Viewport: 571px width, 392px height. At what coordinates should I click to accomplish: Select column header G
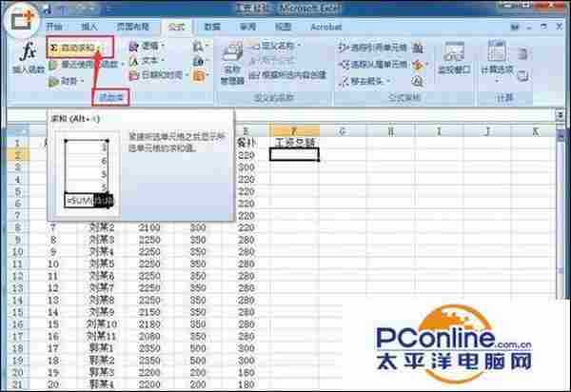click(x=343, y=131)
